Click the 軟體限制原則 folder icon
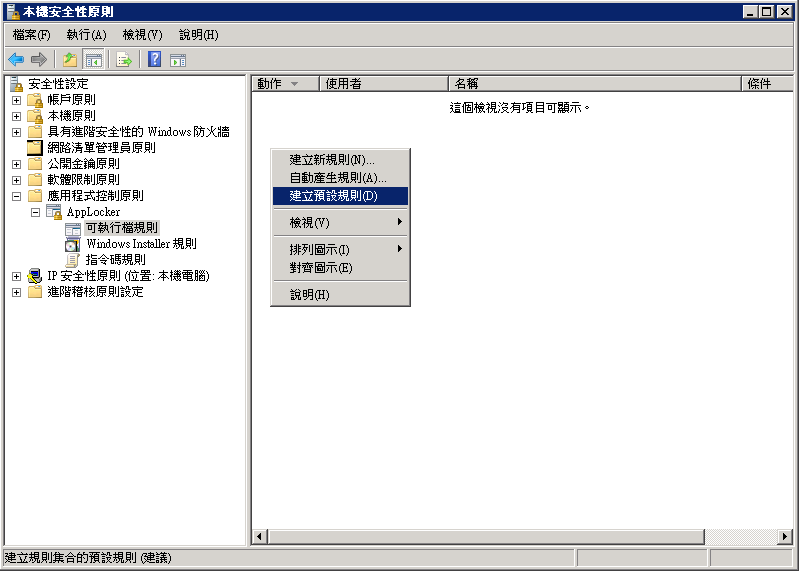This screenshot has height=571, width=799. coord(35,180)
